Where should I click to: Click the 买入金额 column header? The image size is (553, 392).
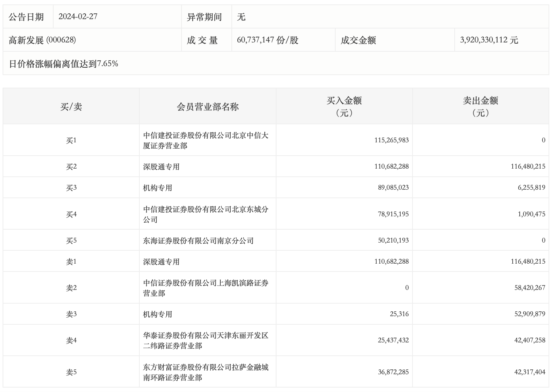344,106
